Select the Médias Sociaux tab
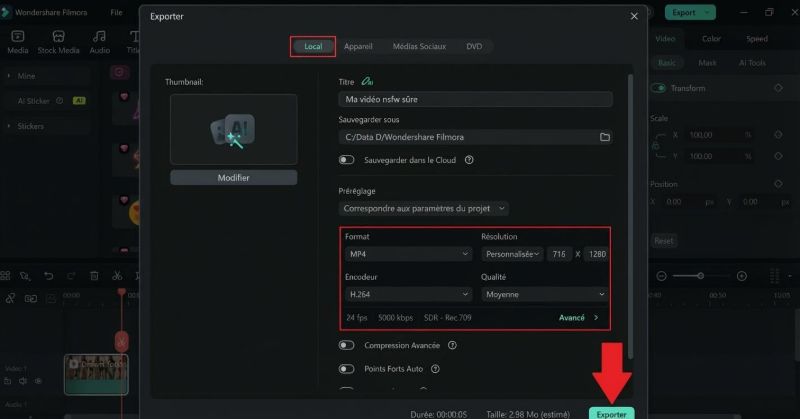The width and height of the screenshot is (800, 419). [419, 46]
